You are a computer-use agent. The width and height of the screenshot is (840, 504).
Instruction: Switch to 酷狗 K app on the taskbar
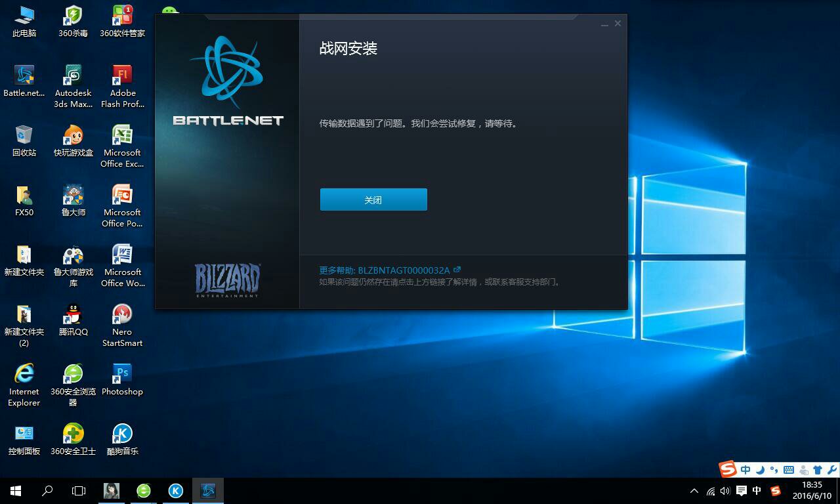pyautogui.click(x=176, y=490)
